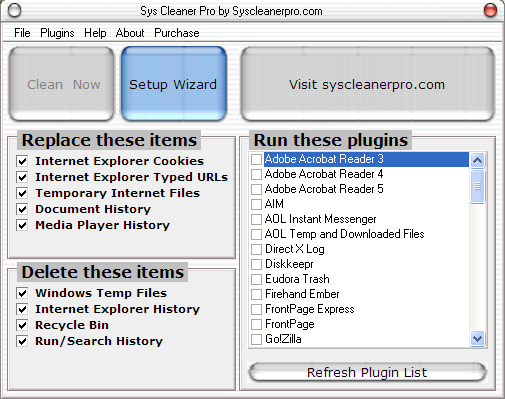Click the plugin list scrollbar thumb

click(477, 186)
